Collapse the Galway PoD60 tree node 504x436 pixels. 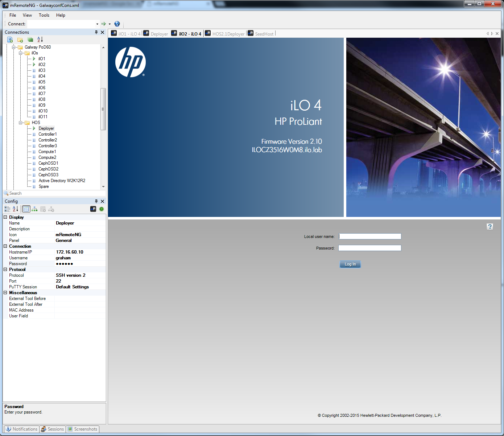pyautogui.click(x=14, y=47)
